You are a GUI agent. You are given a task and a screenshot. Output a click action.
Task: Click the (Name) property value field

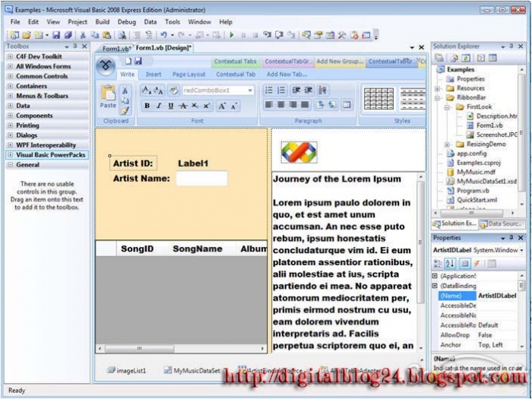(x=497, y=296)
